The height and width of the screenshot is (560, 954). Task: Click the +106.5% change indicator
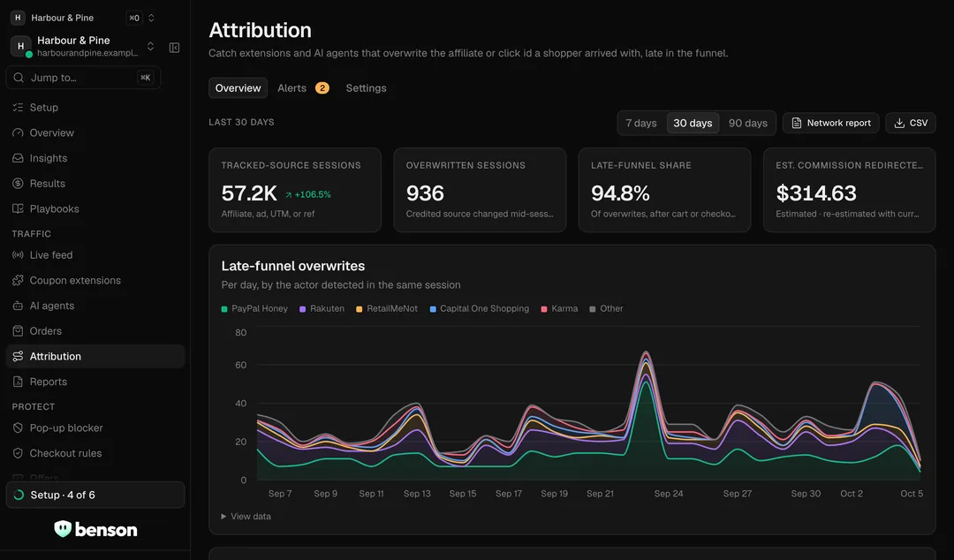[x=308, y=195]
